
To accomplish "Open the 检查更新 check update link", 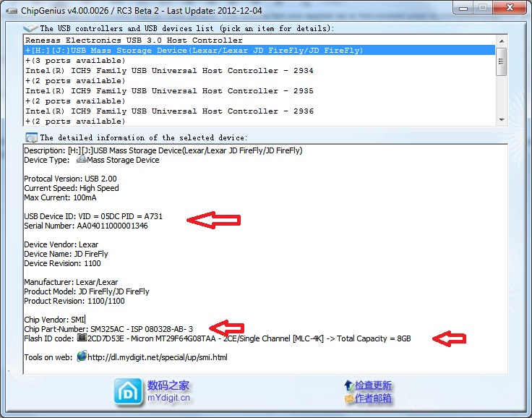I will pyautogui.click(x=373, y=385).
